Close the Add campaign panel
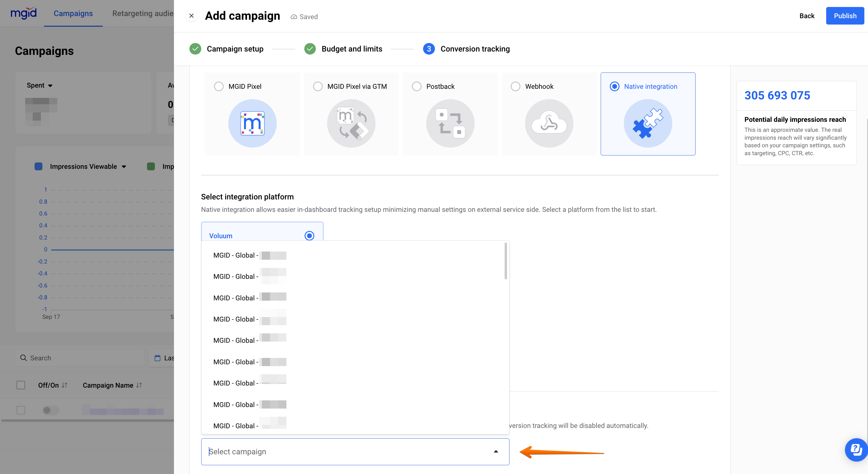This screenshot has width=868, height=474. point(192,16)
